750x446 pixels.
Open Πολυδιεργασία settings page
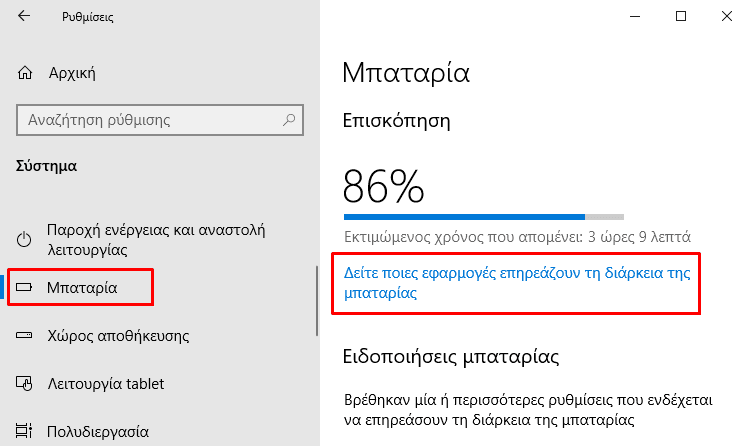(98, 432)
